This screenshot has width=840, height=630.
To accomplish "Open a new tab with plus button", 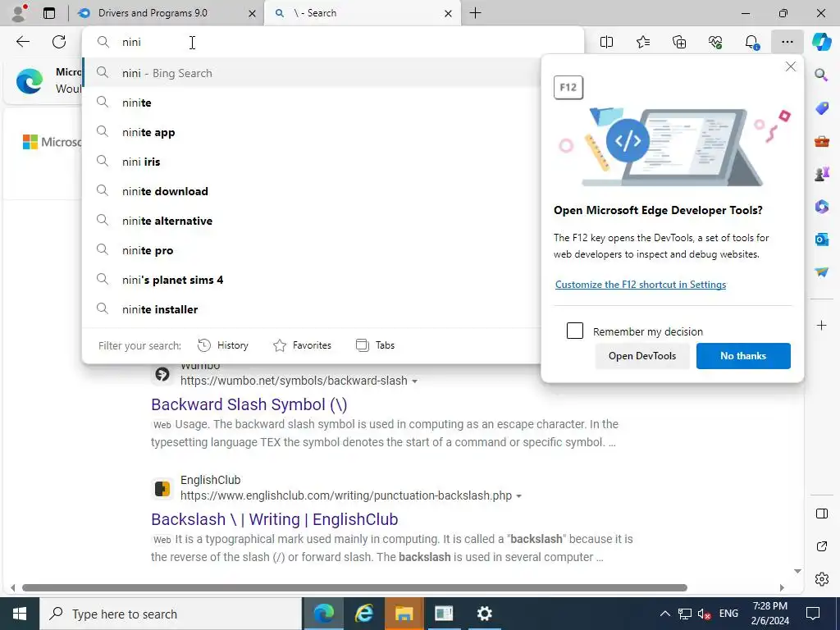I will [475, 13].
